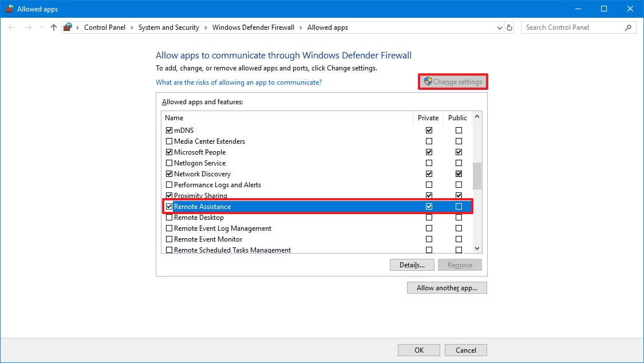Enable Remote Scheduled Tasks Management checkbox

[x=169, y=250]
